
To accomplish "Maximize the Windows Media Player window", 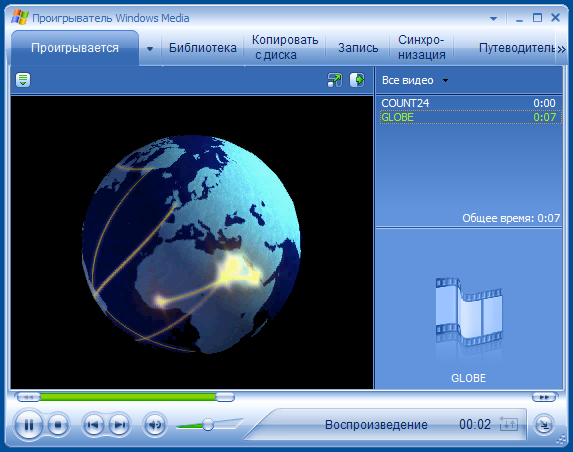I will (x=538, y=18).
